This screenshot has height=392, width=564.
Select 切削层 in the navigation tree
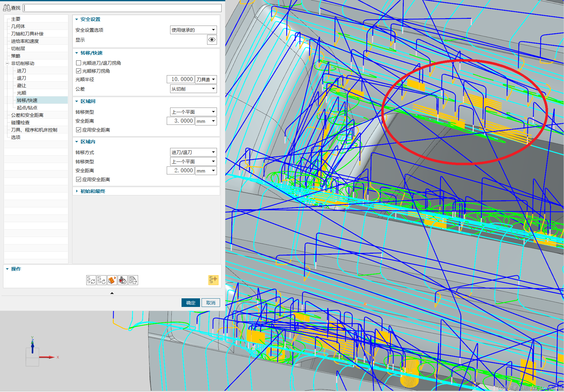pos(18,49)
